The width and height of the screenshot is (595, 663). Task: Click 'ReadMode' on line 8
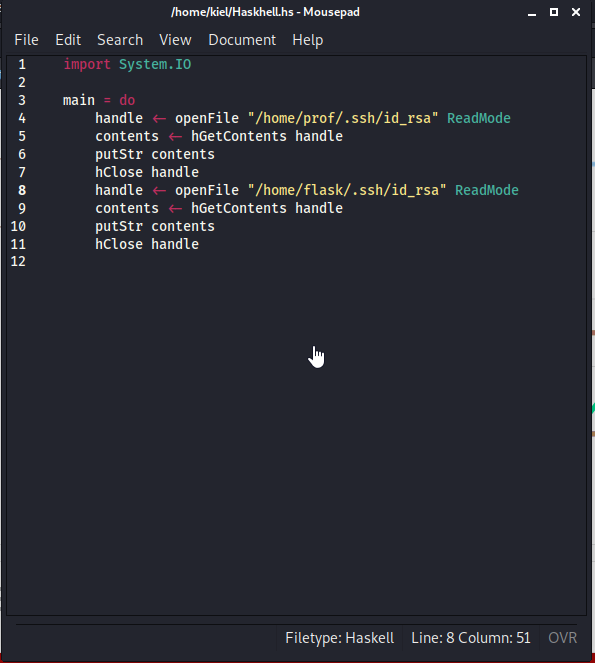click(487, 190)
